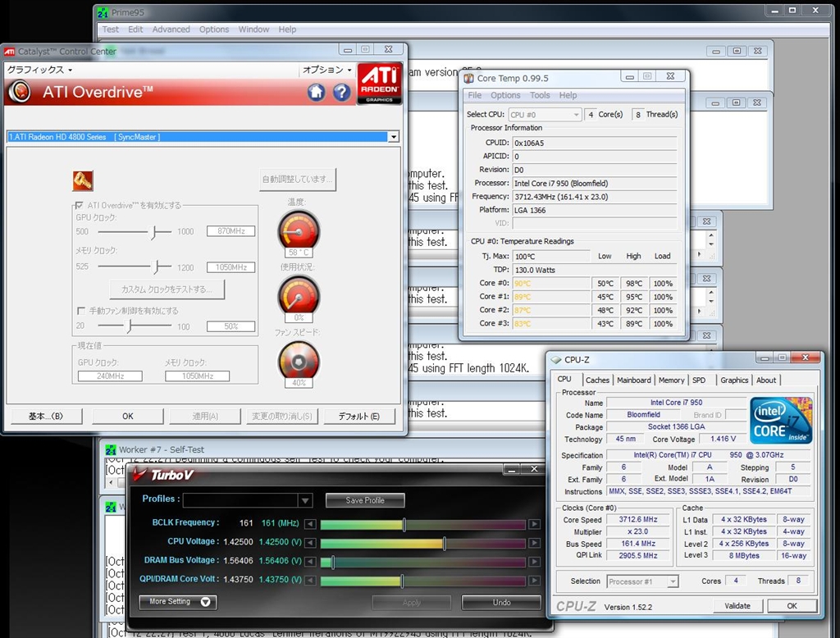Expand the TurboV Profiles dropdown
The width and height of the screenshot is (840, 638).
[x=305, y=500]
